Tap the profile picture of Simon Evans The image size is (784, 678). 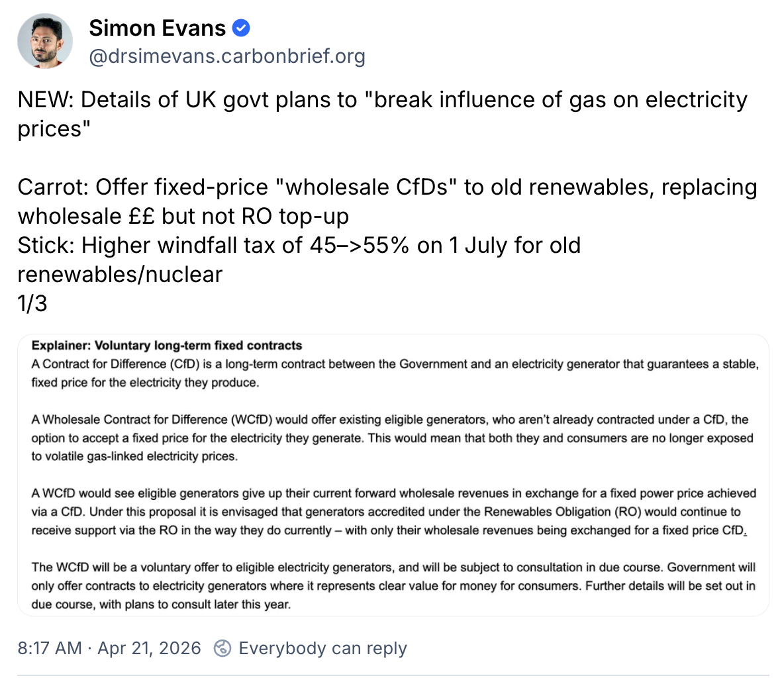coord(45,41)
